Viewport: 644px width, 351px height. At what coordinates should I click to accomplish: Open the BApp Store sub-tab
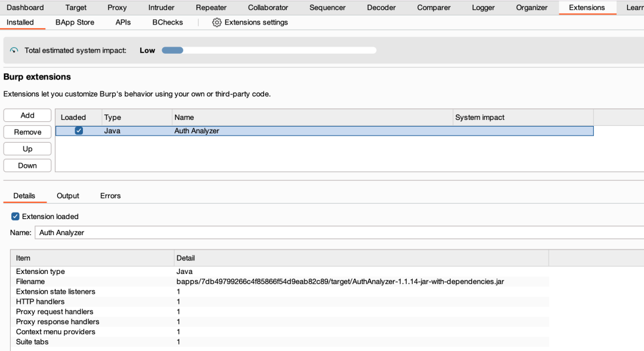point(75,23)
